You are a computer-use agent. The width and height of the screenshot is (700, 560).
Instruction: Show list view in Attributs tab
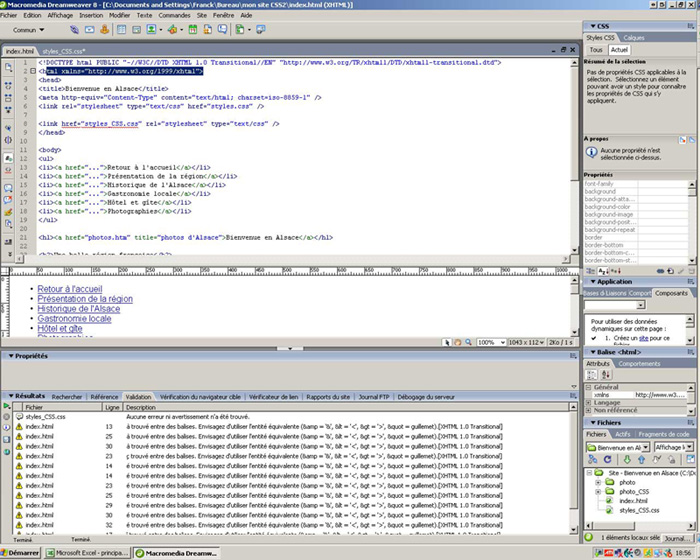pos(606,375)
